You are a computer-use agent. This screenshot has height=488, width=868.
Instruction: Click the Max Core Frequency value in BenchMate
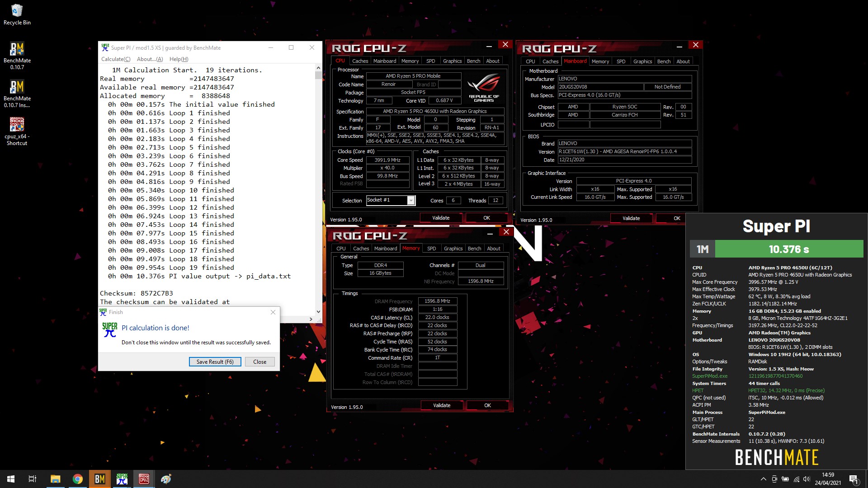[773, 282]
